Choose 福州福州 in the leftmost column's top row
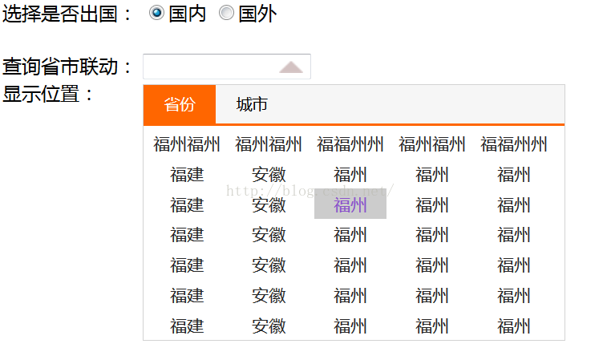Screen dimensions: 607x364 point(187,144)
